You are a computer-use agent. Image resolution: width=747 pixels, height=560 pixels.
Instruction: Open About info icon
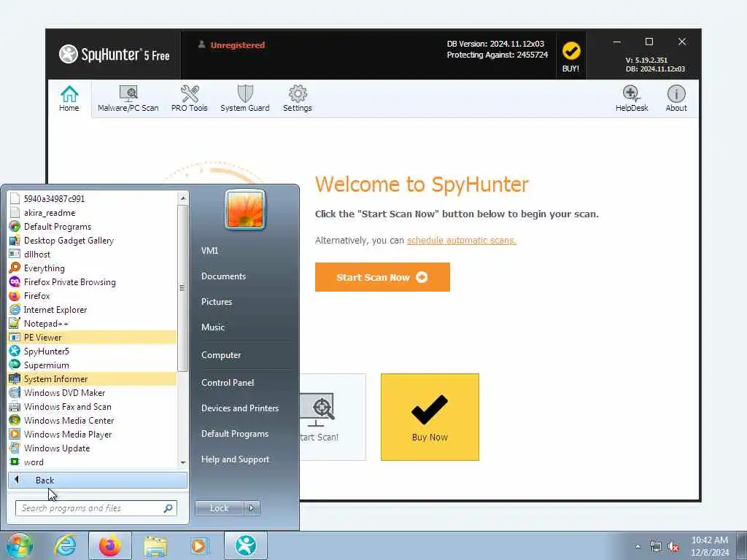click(676, 98)
